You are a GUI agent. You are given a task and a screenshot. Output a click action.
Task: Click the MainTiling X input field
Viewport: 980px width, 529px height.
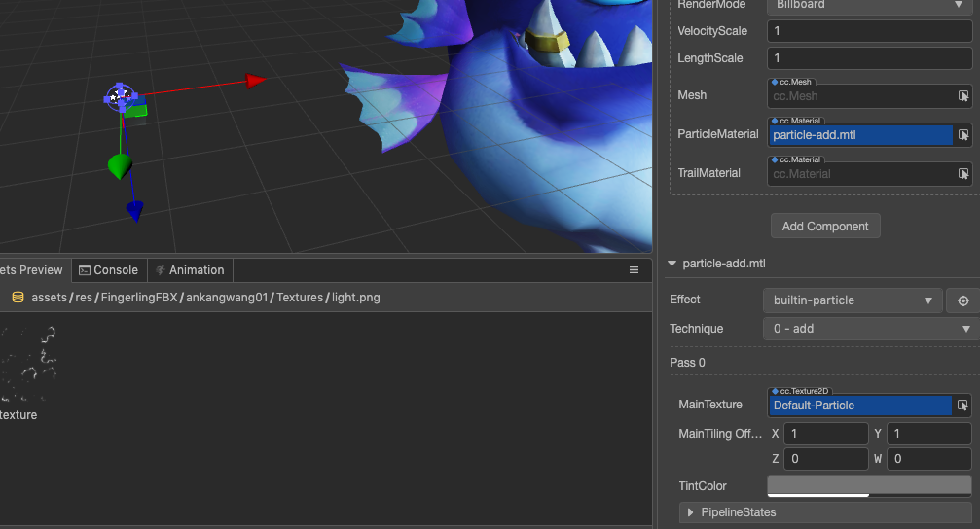[x=825, y=434]
